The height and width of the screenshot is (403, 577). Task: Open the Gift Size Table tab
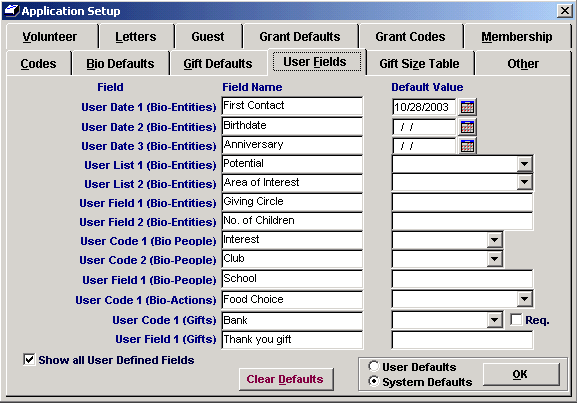420,64
